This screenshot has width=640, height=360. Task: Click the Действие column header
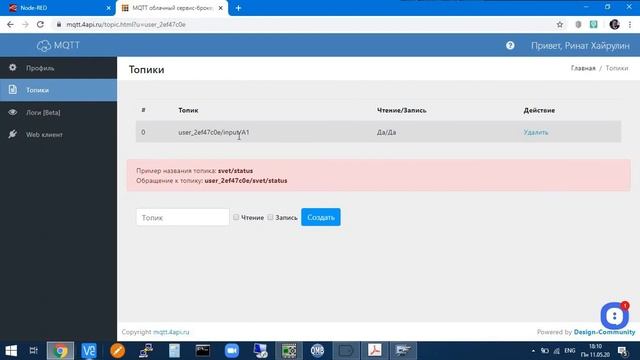coord(539,110)
